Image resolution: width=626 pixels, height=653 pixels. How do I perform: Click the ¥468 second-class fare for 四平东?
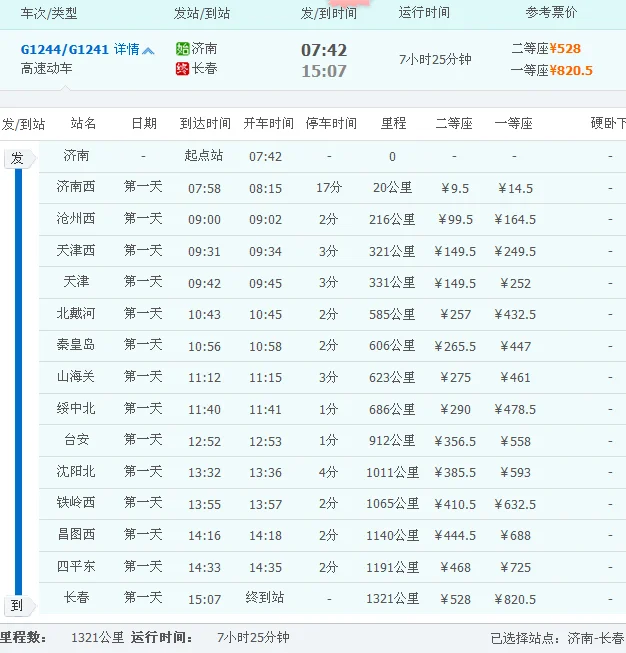[455, 567]
